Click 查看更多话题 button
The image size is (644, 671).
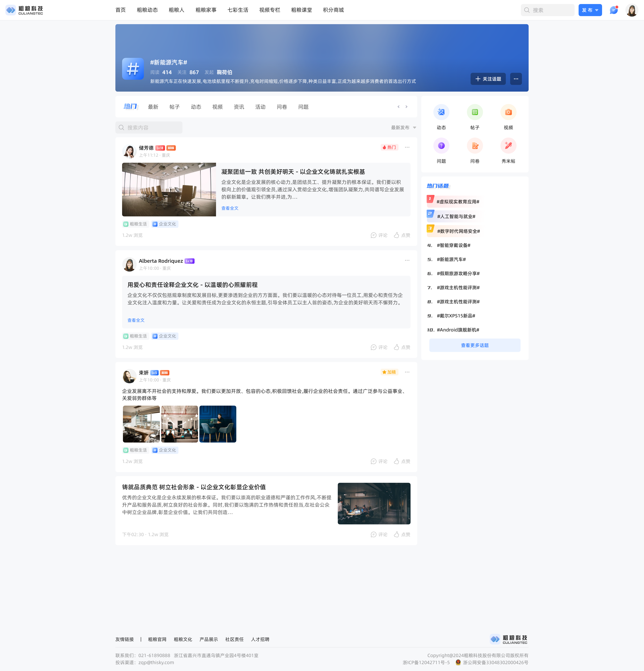pyautogui.click(x=475, y=345)
